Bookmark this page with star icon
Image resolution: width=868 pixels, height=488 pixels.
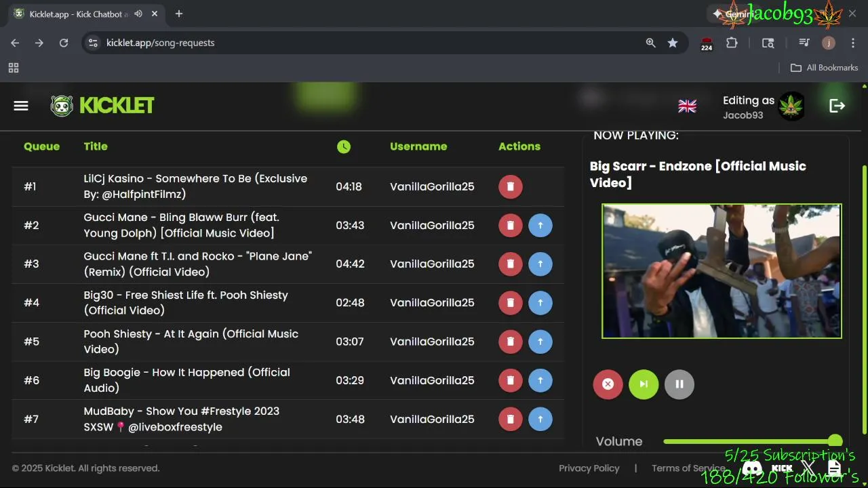[x=673, y=43]
